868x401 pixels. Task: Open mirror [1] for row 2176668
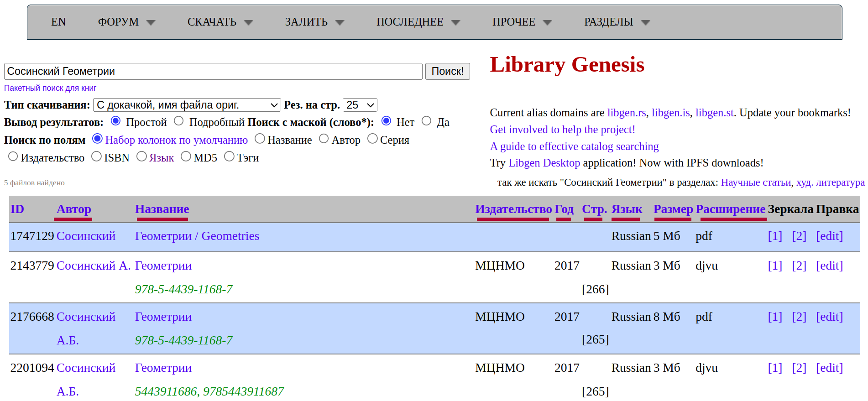pos(775,317)
